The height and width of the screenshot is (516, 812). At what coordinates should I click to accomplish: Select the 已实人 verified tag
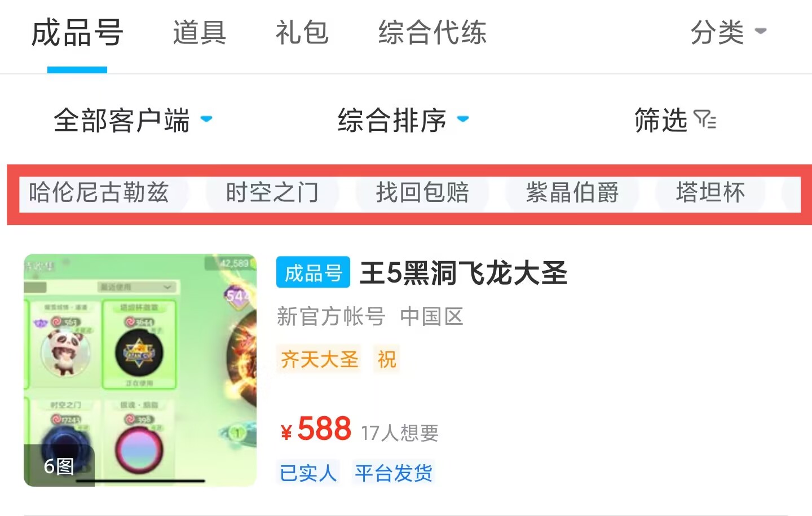click(308, 473)
